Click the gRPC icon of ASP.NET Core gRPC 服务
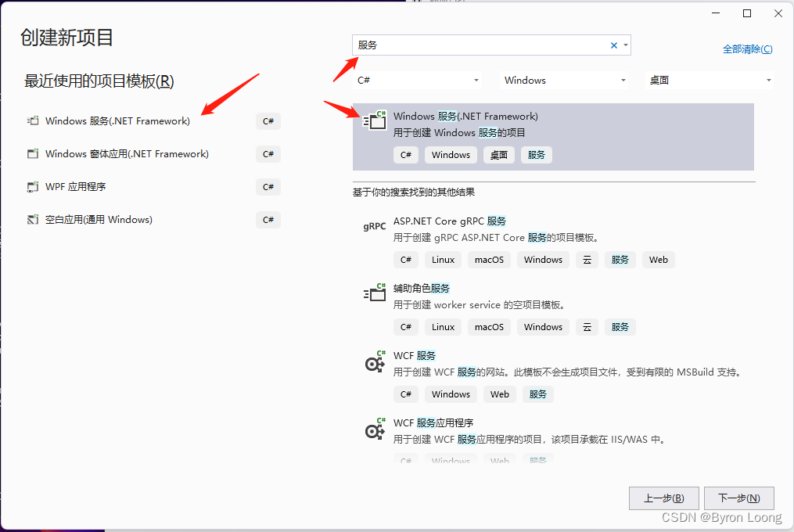 [x=374, y=226]
